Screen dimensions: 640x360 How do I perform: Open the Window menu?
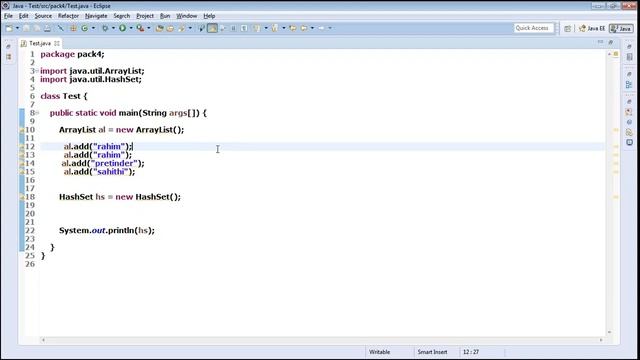point(187,16)
